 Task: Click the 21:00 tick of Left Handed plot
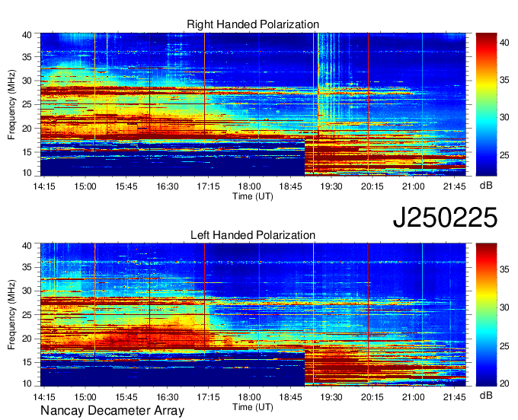point(414,397)
